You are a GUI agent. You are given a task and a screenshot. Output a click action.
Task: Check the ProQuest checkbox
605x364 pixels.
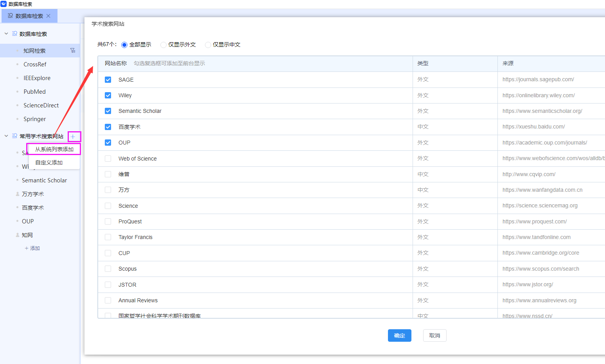[108, 221]
